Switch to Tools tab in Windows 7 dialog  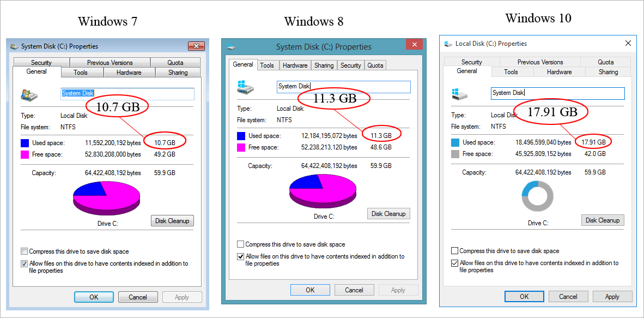click(82, 73)
